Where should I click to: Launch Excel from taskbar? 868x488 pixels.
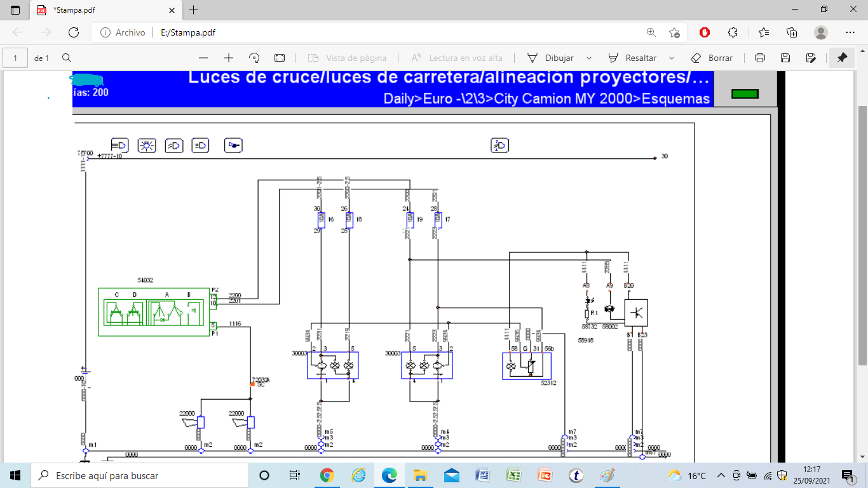tap(514, 475)
